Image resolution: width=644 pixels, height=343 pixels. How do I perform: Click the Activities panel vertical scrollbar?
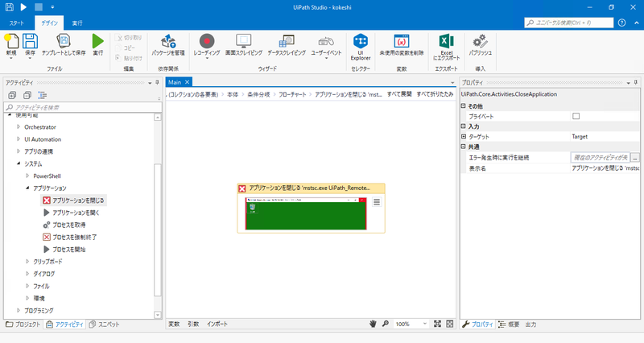point(158,230)
